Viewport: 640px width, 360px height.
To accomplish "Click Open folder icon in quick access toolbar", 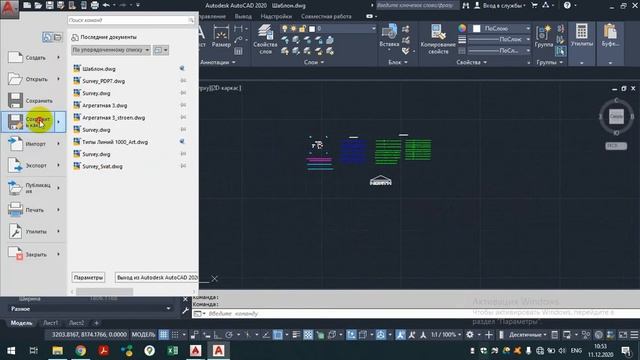I will click(x=38, y=5).
